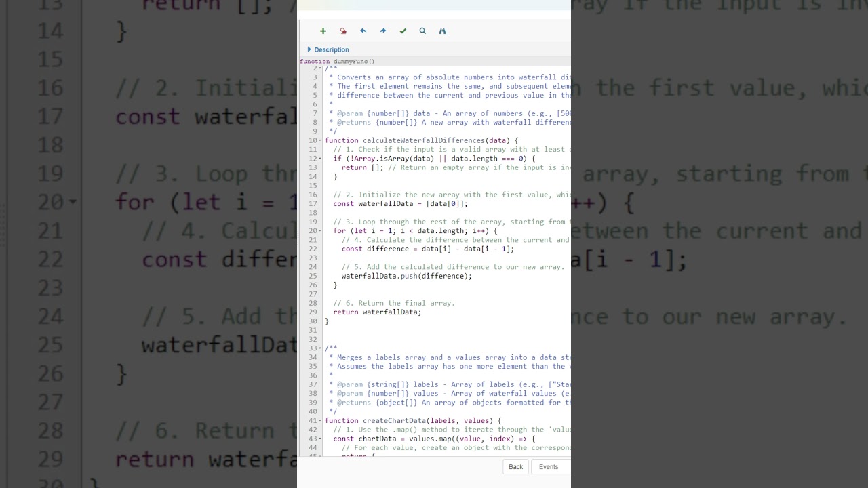Click the green checkmark validate icon
The image size is (868, 488).
[403, 31]
